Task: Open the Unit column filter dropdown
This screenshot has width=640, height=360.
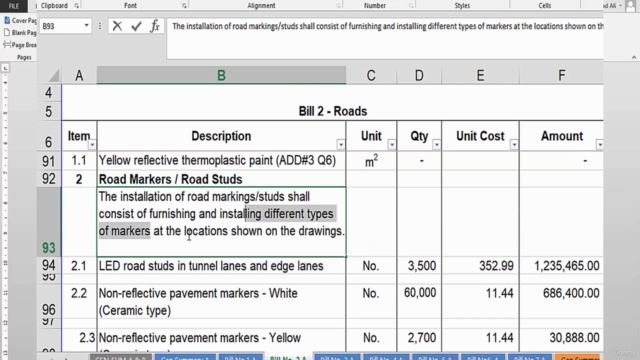Action: click(x=392, y=144)
